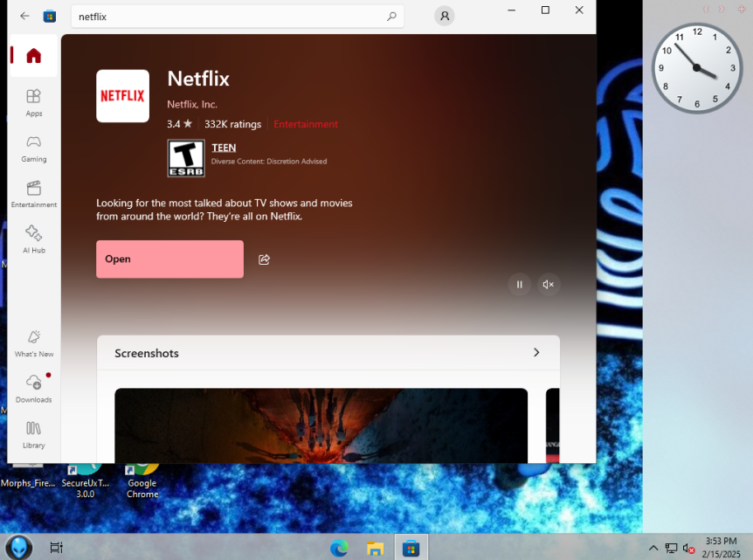Open Task View on the taskbar
753x560 pixels.
pyautogui.click(x=56, y=547)
